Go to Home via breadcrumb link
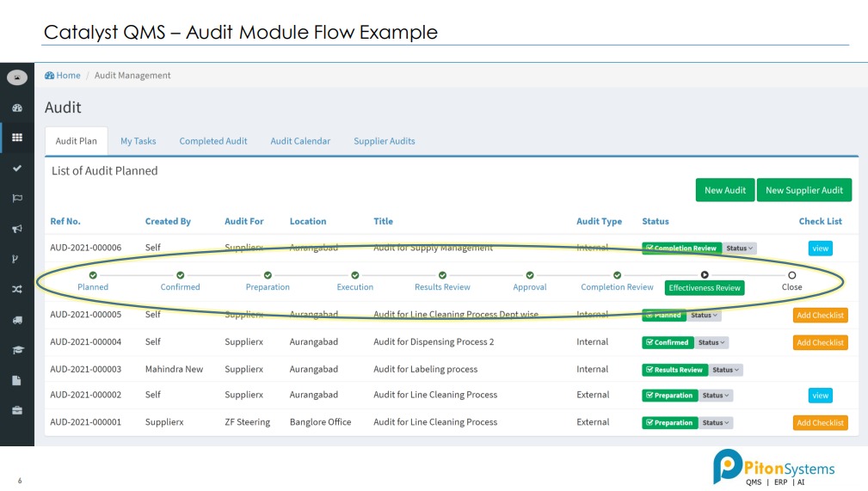Viewport: 868px width, 491px height. (63, 76)
